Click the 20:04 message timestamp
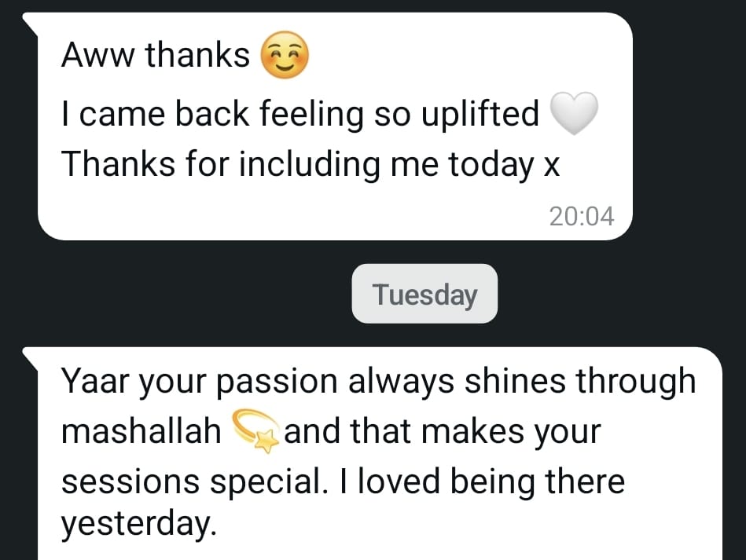Image resolution: width=746 pixels, height=560 pixels. [x=582, y=215]
